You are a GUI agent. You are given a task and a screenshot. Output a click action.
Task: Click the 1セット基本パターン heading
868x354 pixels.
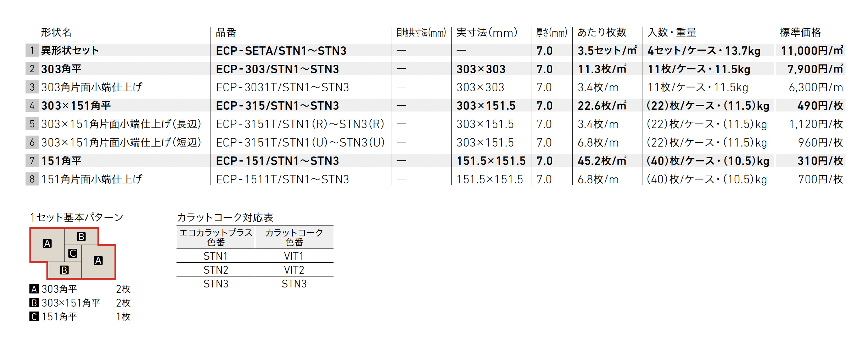77,217
